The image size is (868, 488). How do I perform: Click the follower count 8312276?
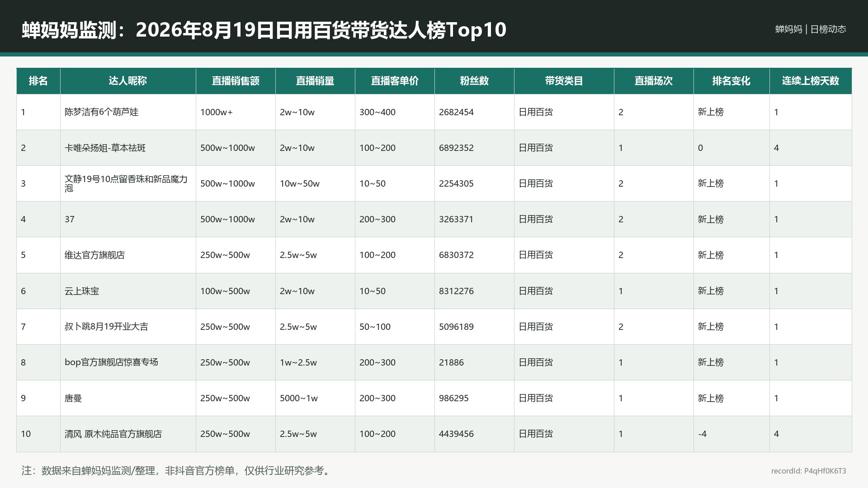pyautogui.click(x=457, y=291)
